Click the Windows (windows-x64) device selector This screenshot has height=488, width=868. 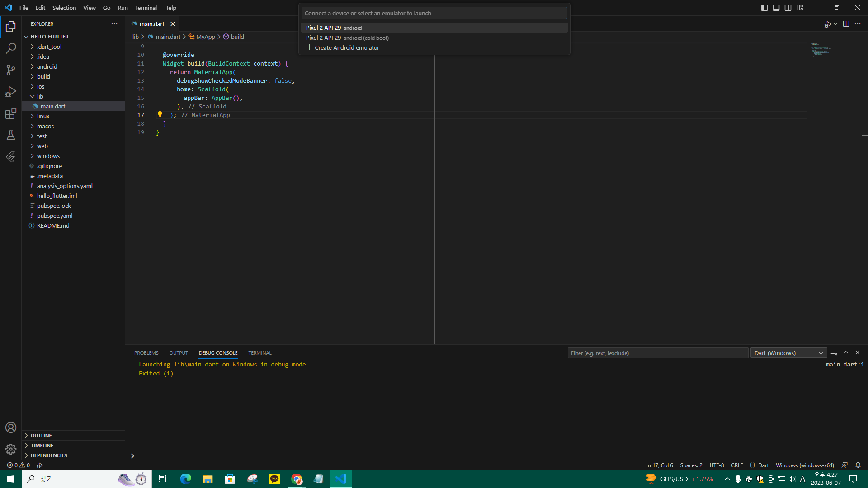coord(805,465)
